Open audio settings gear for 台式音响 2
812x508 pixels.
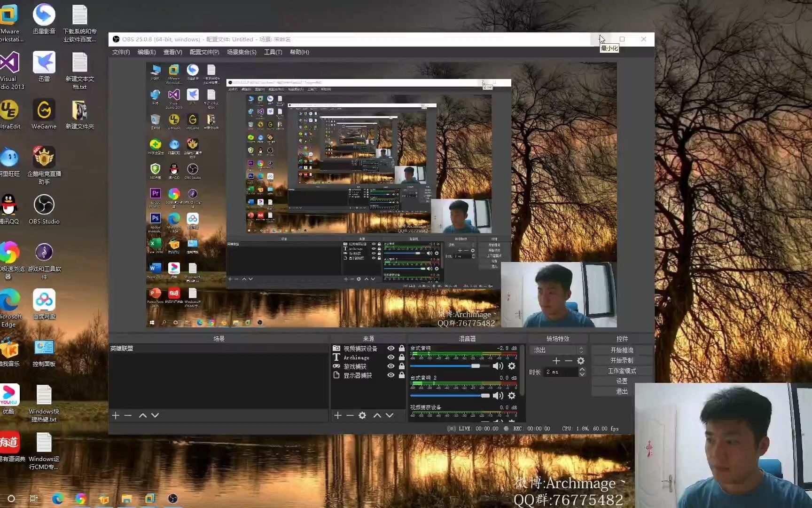[512, 396]
